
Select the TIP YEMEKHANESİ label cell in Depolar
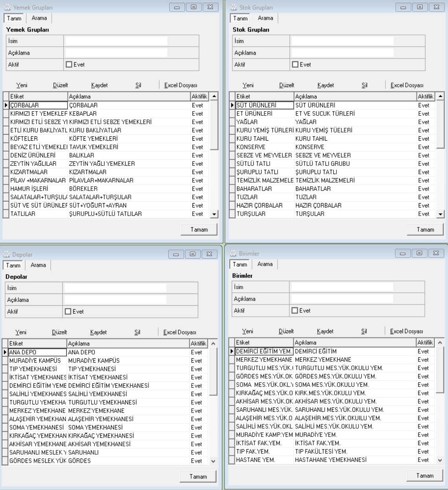click(38, 369)
